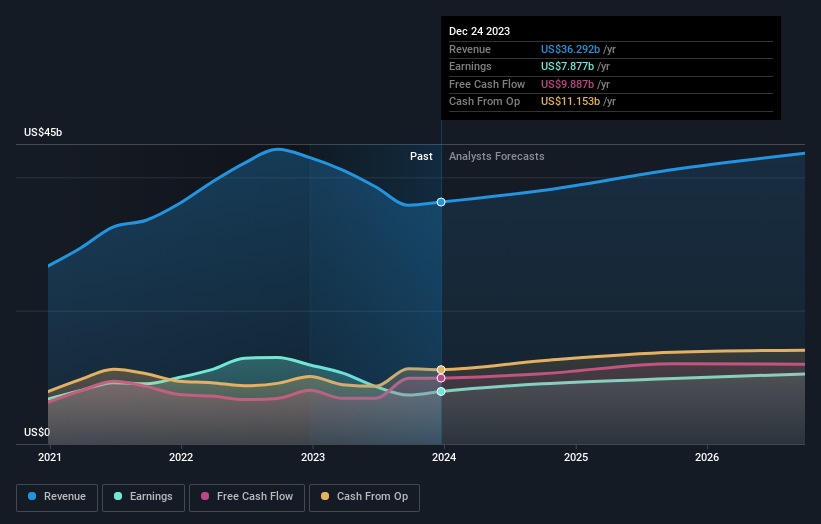This screenshot has width=821, height=524.
Task: Click the Past label on chart
Action: coord(421,157)
